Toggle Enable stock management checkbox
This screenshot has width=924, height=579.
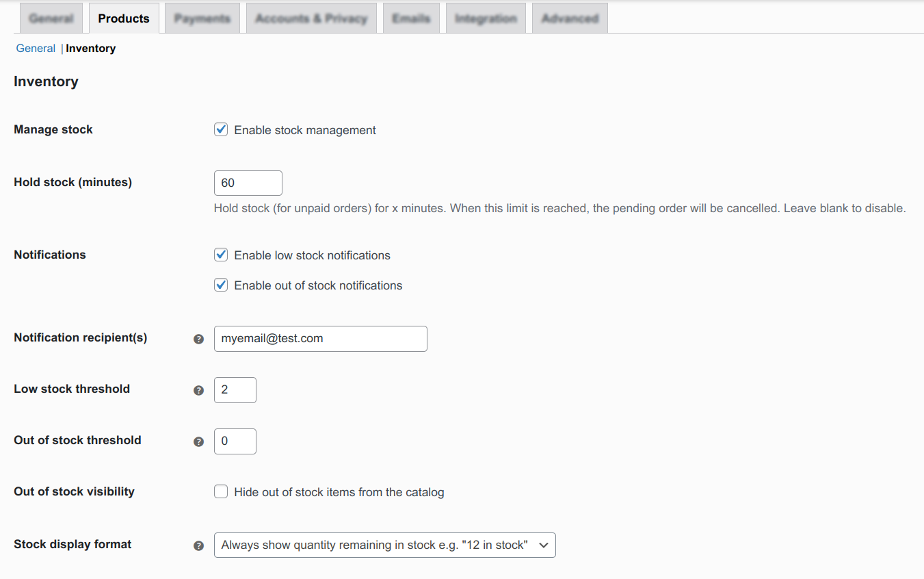(x=221, y=129)
